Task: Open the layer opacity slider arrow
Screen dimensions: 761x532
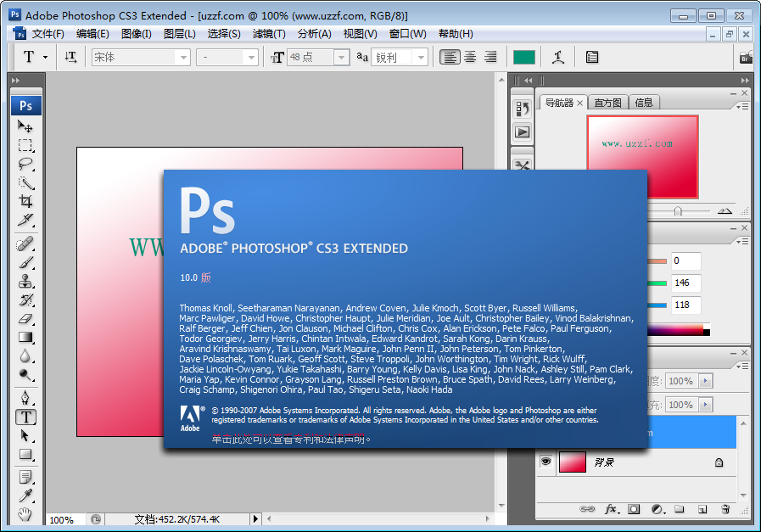Action: [705, 381]
